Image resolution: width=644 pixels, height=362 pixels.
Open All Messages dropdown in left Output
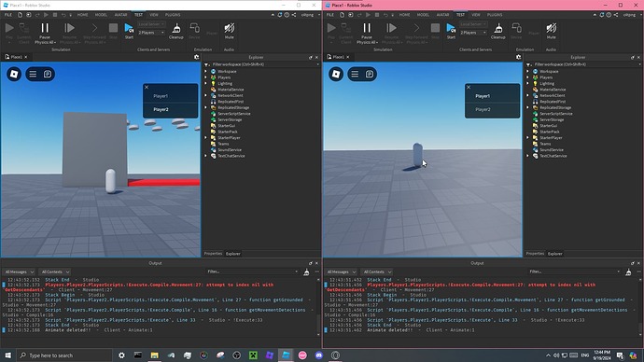[19, 272]
